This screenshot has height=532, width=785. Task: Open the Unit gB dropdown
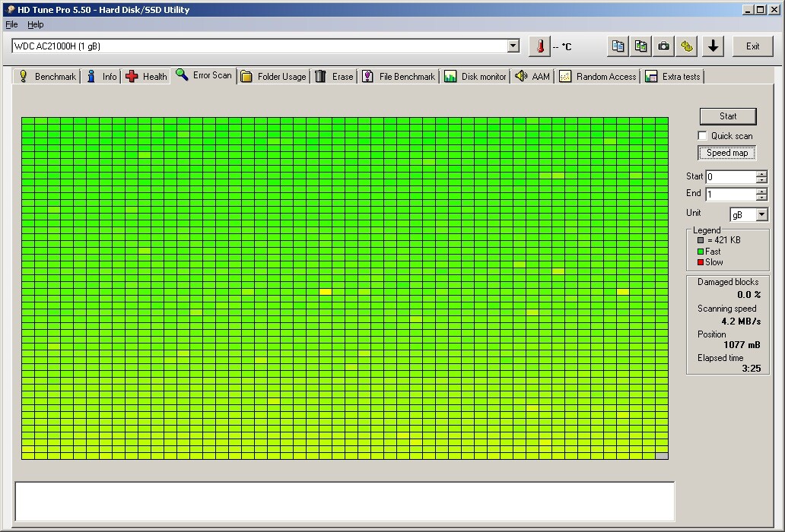click(761, 215)
